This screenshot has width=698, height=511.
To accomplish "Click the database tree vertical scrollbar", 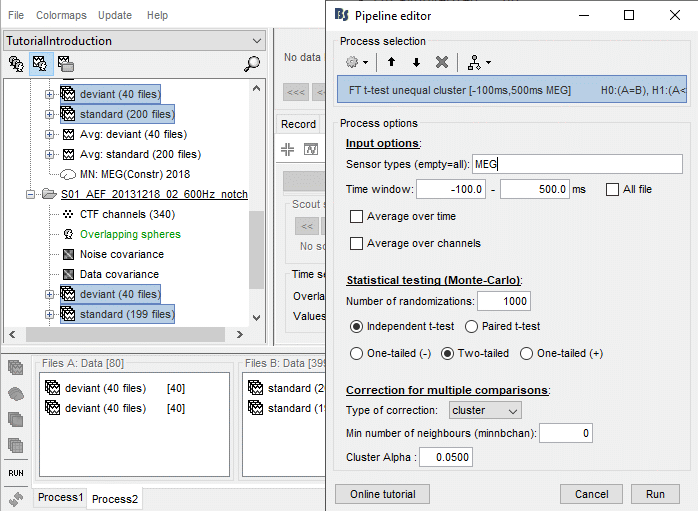I will click(x=257, y=250).
